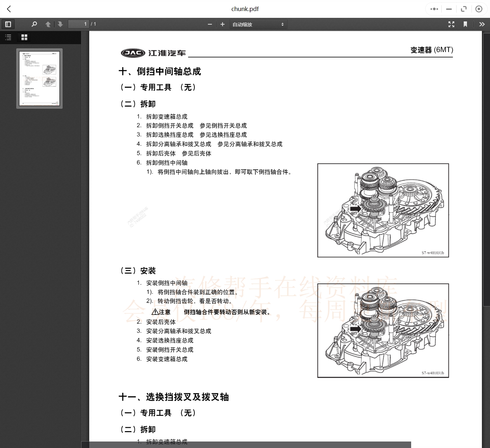This screenshot has height=448, width=490.
Task: Switch sidebar to outline view
Action: click(x=8, y=37)
